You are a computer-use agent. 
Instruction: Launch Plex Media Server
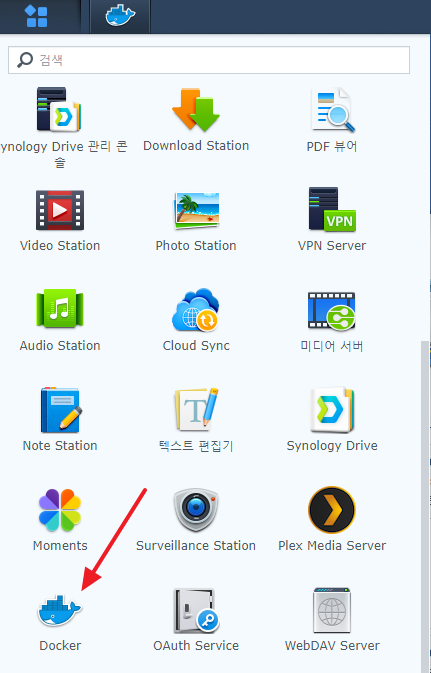[x=332, y=510]
